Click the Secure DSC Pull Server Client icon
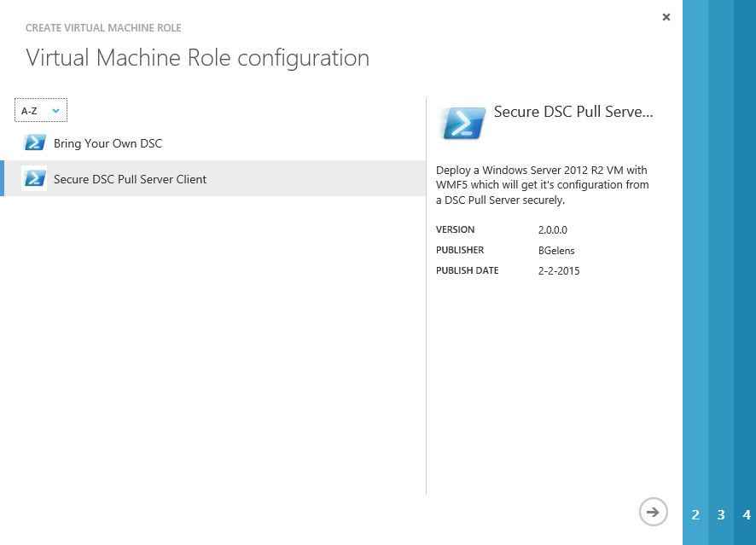This screenshot has height=545, width=756. (35, 178)
